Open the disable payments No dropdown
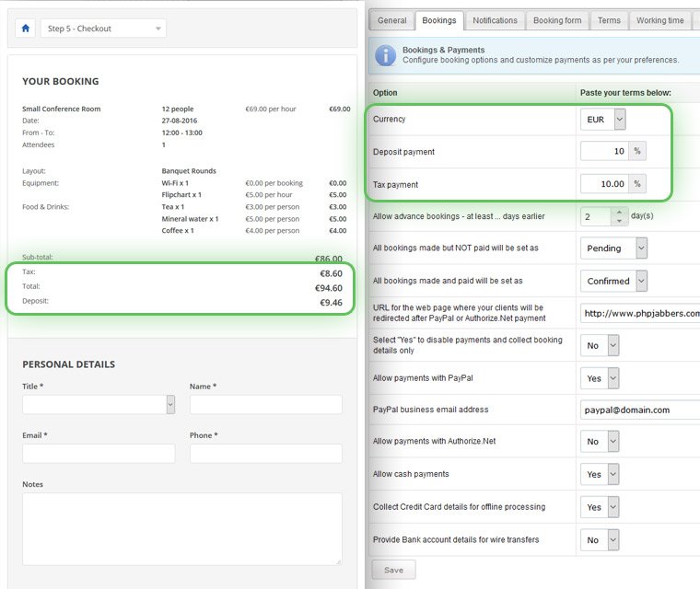 600,345
